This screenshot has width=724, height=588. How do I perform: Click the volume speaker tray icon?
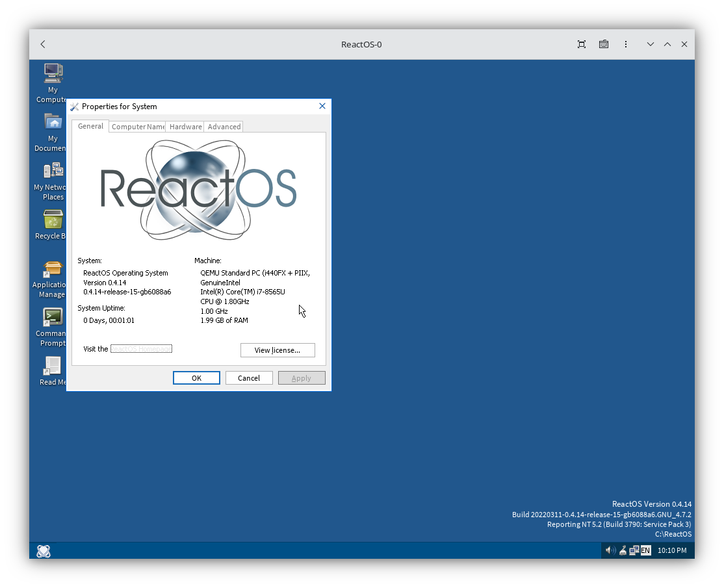[x=610, y=550]
